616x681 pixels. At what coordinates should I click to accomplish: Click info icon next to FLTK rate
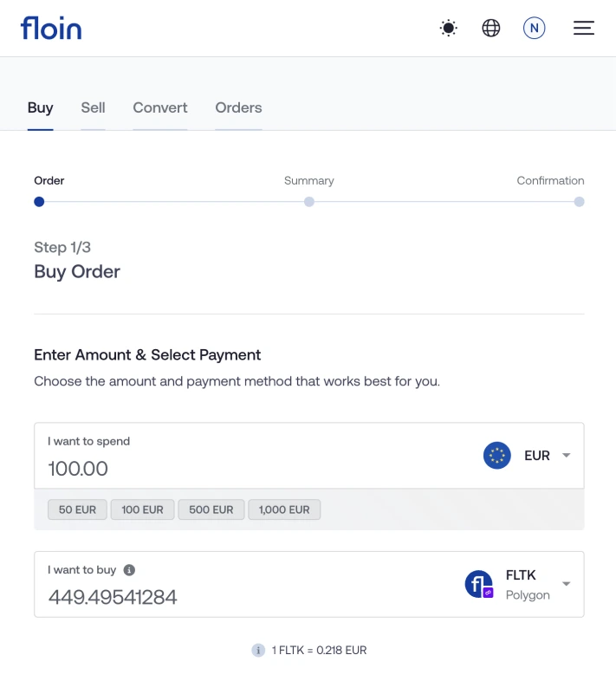coord(258,650)
